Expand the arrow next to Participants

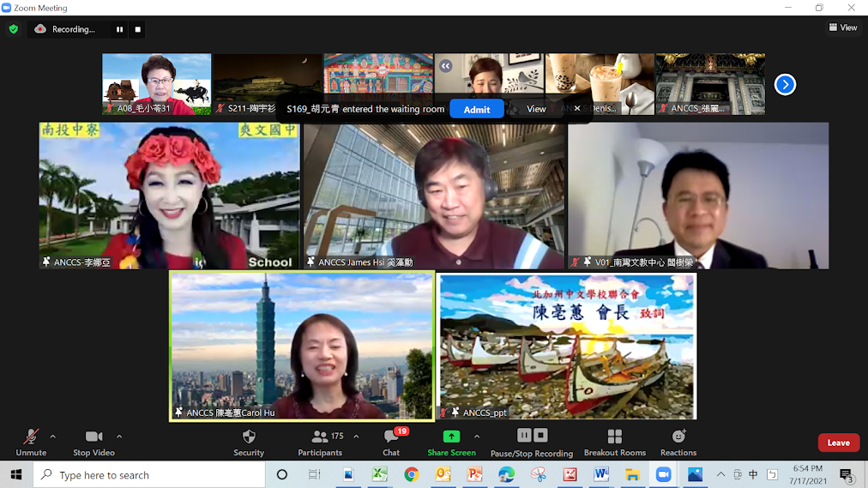point(356,437)
